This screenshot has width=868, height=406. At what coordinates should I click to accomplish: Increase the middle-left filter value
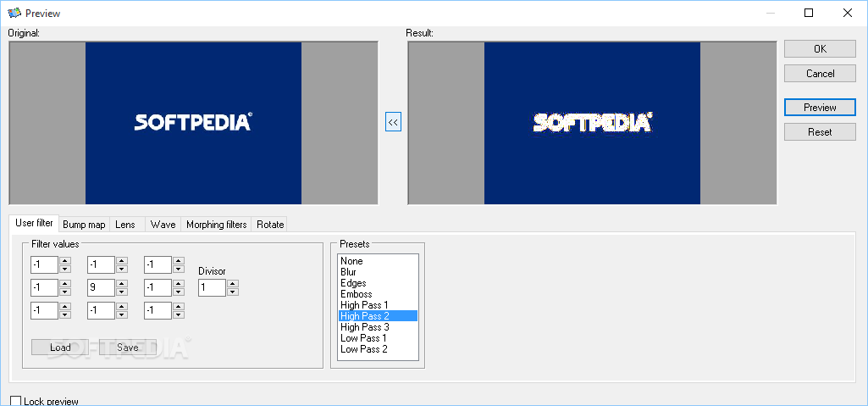65,284
